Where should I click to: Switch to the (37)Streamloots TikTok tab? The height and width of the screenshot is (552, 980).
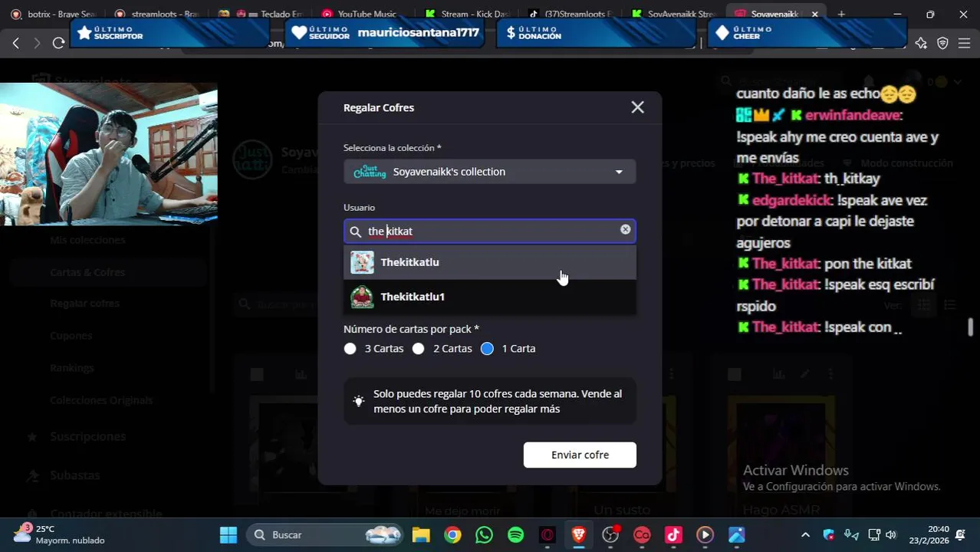[x=571, y=14]
